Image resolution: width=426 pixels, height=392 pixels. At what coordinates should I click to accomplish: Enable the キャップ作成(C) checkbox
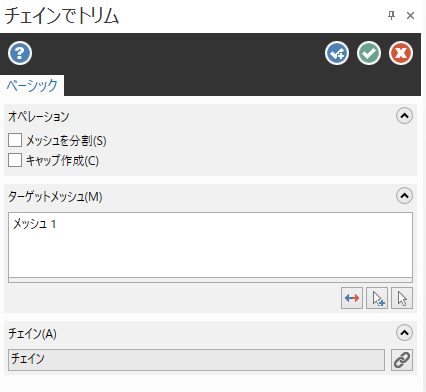tap(15, 160)
